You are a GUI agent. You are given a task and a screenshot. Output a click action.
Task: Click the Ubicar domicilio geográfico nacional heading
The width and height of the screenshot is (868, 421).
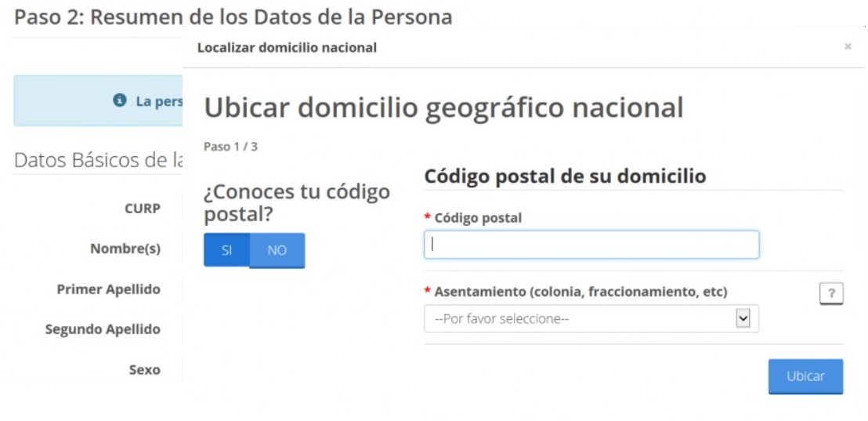pyautogui.click(x=443, y=107)
